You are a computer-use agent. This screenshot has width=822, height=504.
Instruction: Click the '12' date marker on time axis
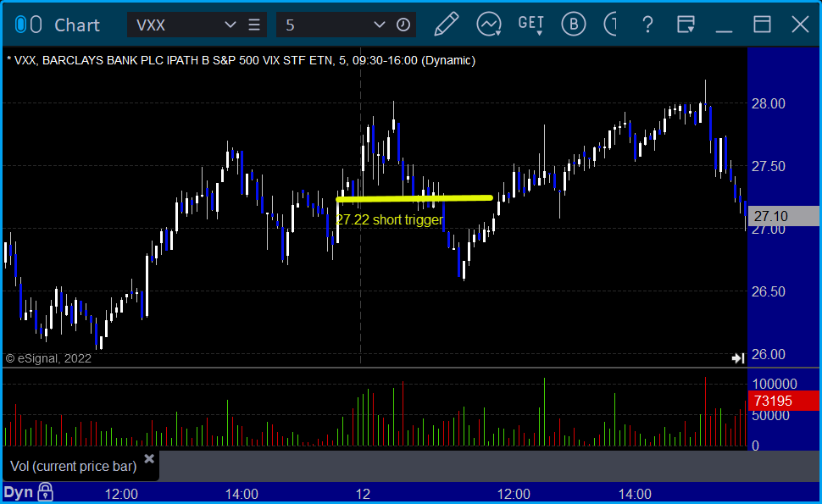pyautogui.click(x=363, y=494)
